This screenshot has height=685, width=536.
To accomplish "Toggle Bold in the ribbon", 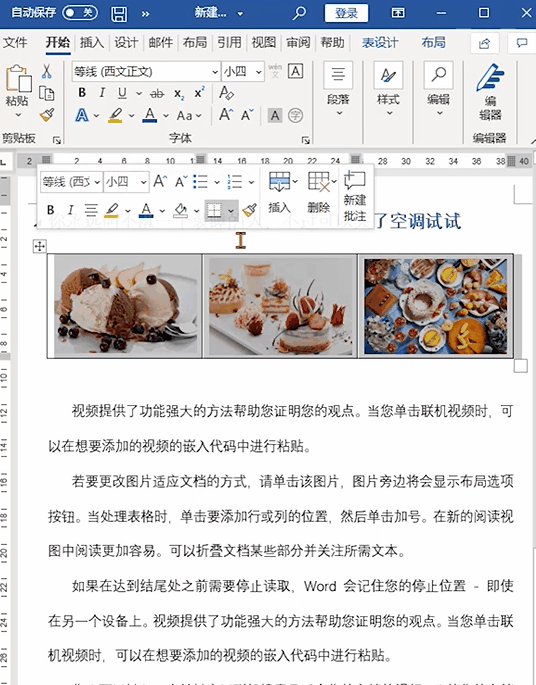I will [x=82, y=93].
